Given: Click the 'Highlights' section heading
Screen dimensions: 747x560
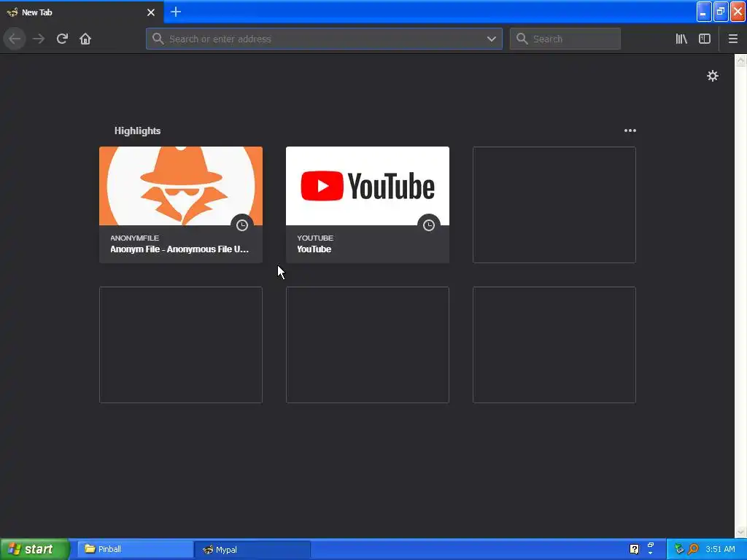Looking at the screenshot, I should (137, 131).
